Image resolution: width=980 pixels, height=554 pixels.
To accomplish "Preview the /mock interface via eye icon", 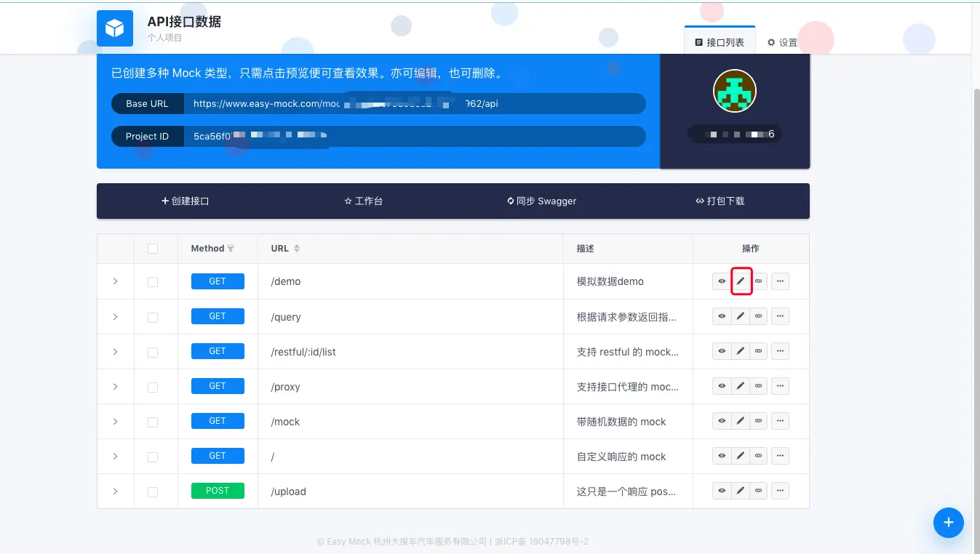I will 722,421.
